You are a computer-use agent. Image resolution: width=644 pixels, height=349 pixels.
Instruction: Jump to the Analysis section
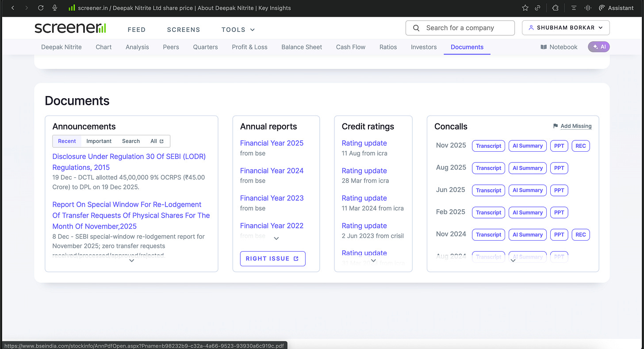point(137,47)
